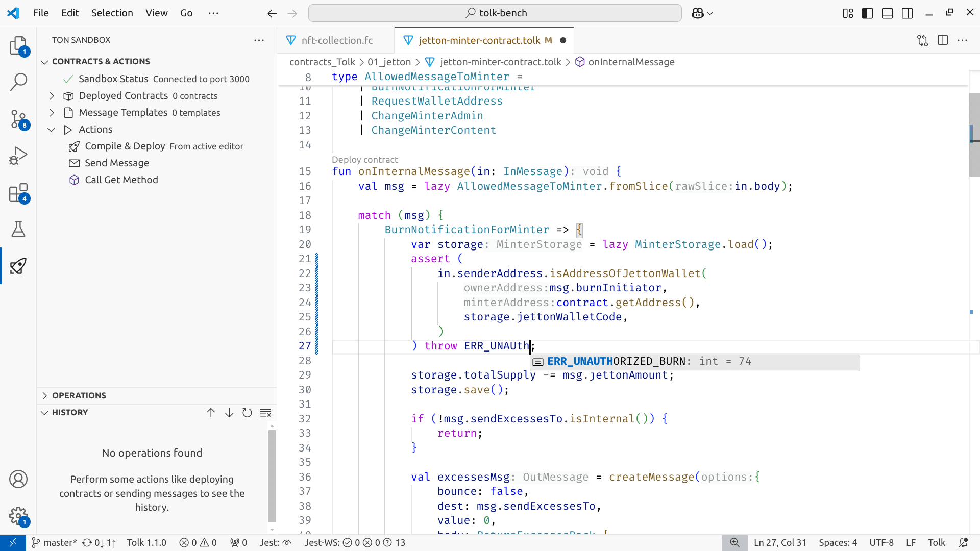Split the editor to the right

(943, 40)
